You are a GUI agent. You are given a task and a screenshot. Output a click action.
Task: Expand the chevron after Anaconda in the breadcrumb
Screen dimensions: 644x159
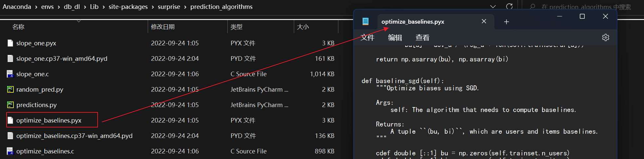pyautogui.click(x=36, y=7)
